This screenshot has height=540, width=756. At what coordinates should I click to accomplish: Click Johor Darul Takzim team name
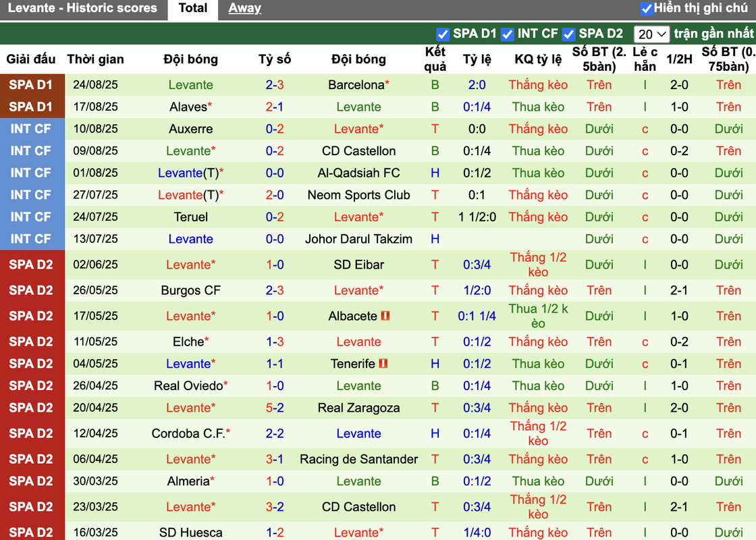358,239
